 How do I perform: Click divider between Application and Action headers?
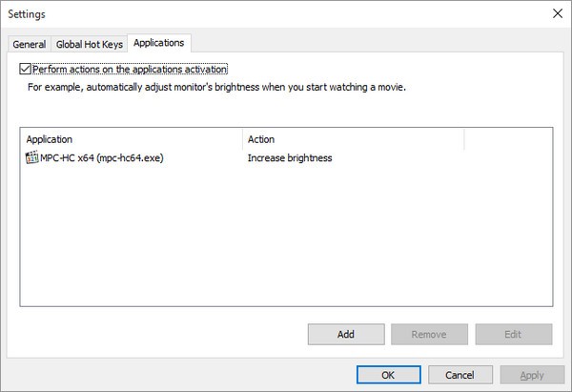pos(244,139)
